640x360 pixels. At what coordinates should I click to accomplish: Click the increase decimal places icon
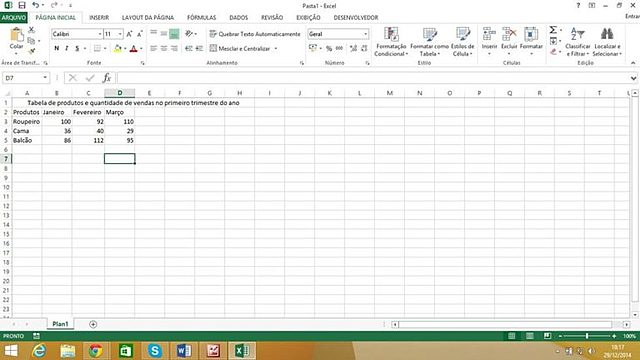tap(353, 49)
